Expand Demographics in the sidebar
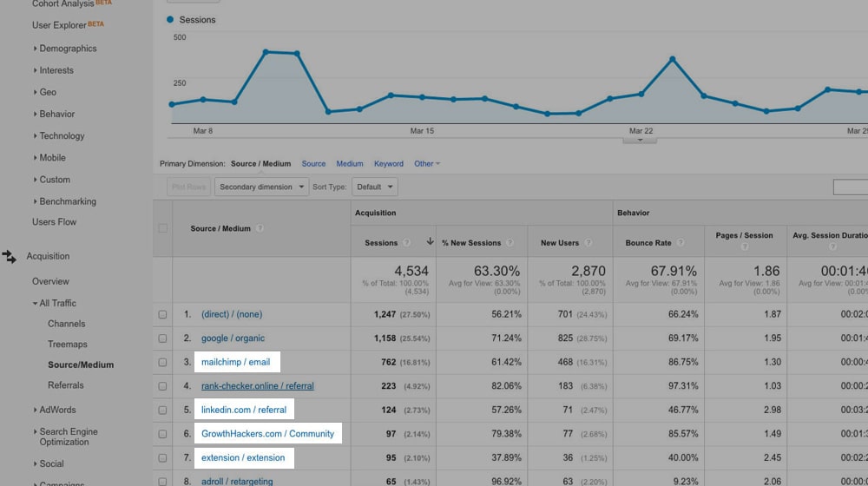Viewport: 868px width, 486px height. (x=65, y=49)
